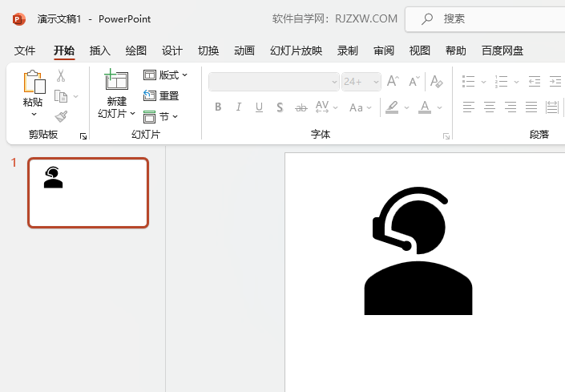Open change case dropdown arrow
This screenshot has width=565, height=392.
[x=369, y=107]
